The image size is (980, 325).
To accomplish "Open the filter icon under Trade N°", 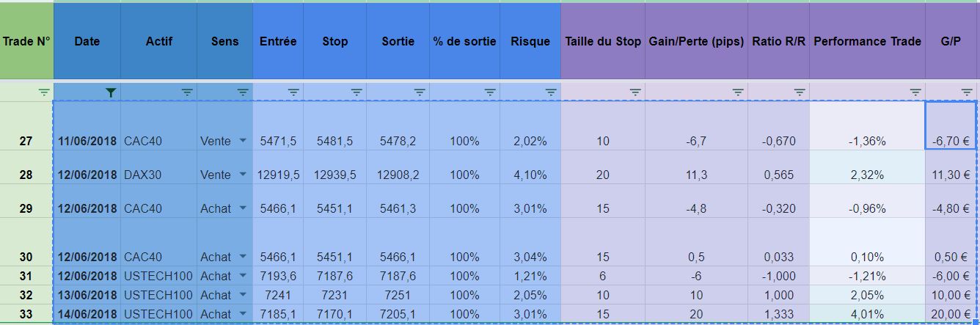I will [45, 92].
